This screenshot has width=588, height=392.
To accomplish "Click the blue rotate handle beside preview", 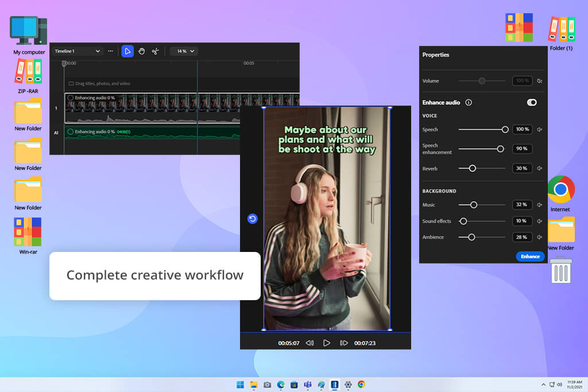I will 253,219.
